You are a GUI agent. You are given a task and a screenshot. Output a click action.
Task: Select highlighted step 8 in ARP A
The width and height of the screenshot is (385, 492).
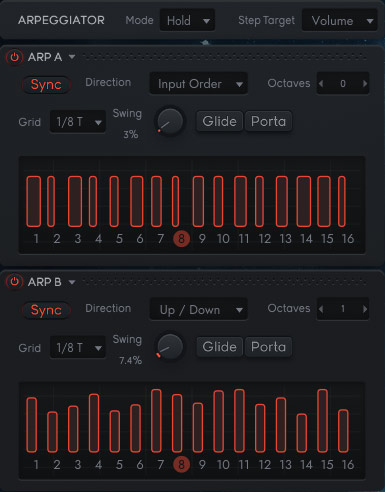pos(181,239)
